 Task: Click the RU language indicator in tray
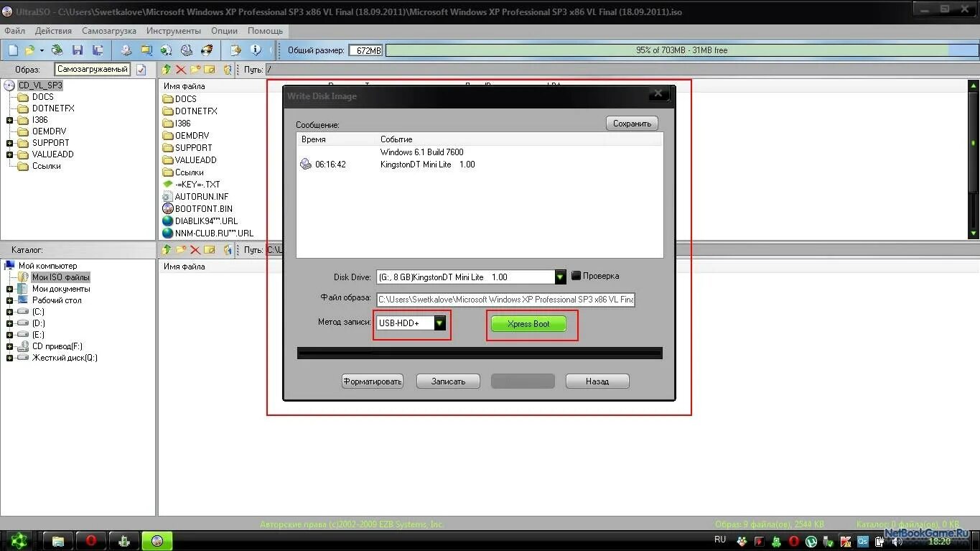pos(720,540)
